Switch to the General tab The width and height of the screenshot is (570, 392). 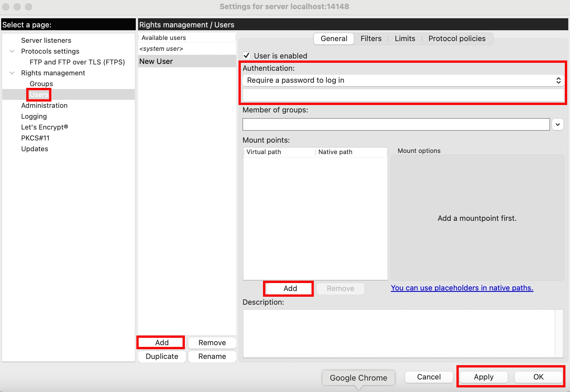[334, 39]
